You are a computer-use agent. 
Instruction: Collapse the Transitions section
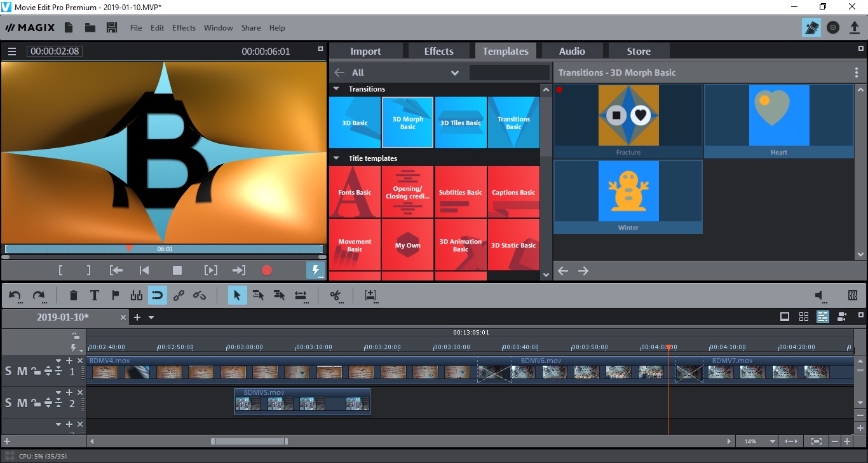click(336, 89)
